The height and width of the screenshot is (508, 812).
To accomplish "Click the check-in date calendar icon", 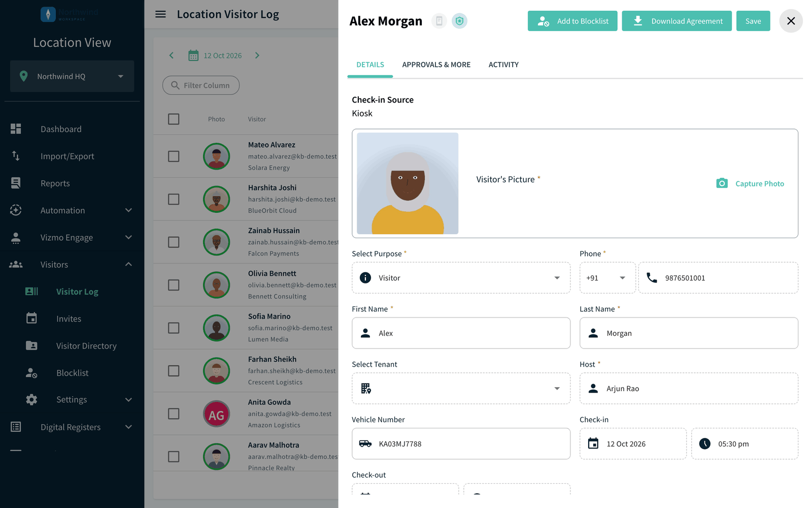I will (x=593, y=443).
